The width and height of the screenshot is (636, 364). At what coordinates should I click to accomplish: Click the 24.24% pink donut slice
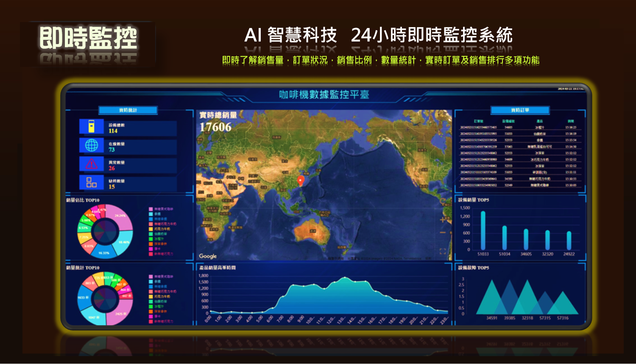point(120,217)
